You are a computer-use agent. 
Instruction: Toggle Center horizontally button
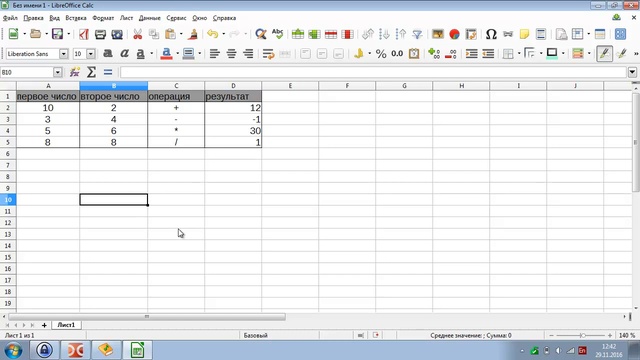(x=231, y=53)
